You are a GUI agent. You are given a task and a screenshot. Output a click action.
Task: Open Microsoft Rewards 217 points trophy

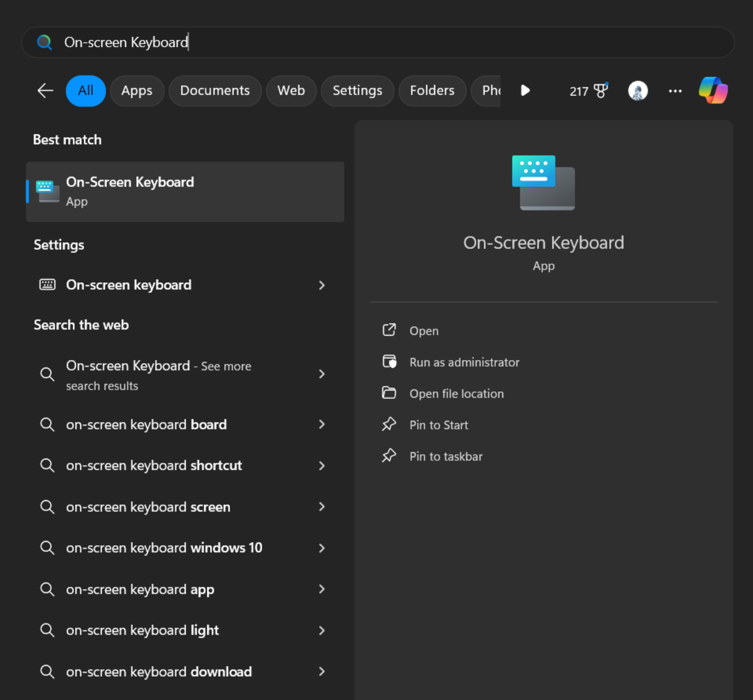point(588,91)
